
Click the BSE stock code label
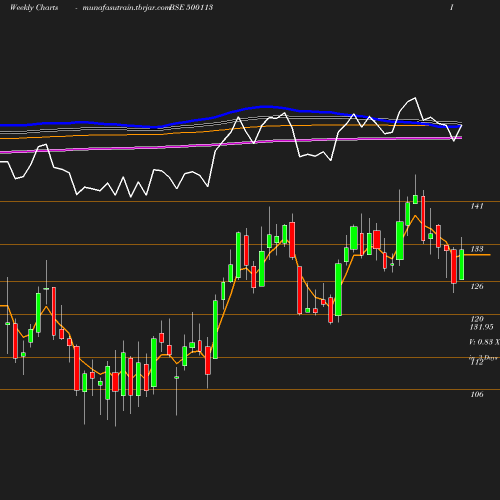[191, 7]
